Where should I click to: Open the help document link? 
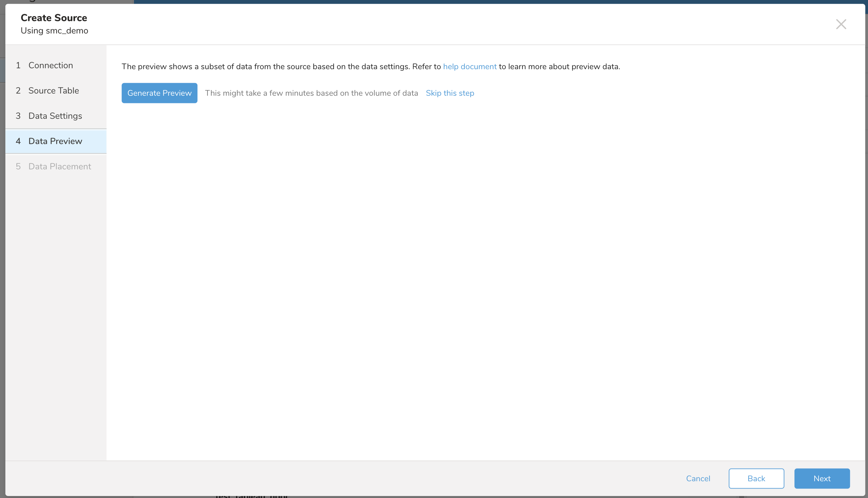click(469, 67)
